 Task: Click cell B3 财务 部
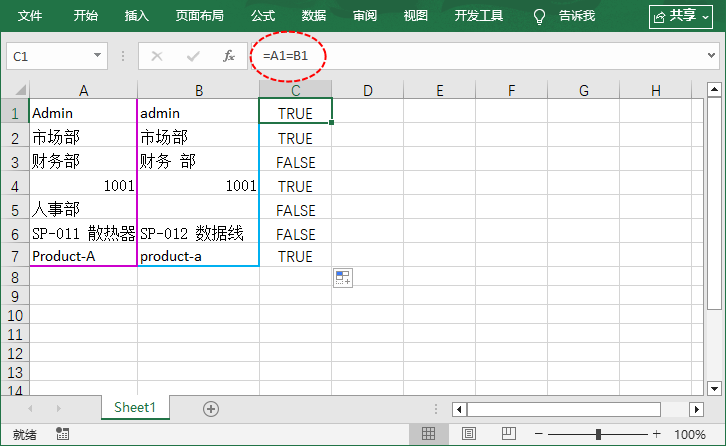198,159
